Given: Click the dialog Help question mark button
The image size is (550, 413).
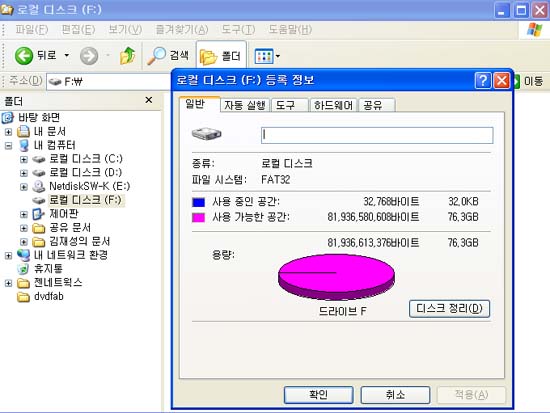Looking at the screenshot, I should coord(482,80).
